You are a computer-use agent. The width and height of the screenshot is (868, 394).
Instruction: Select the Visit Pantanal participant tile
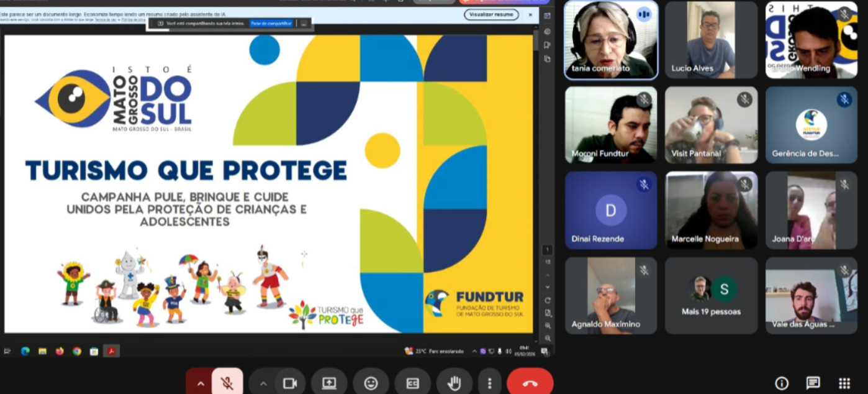click(711, 125)
